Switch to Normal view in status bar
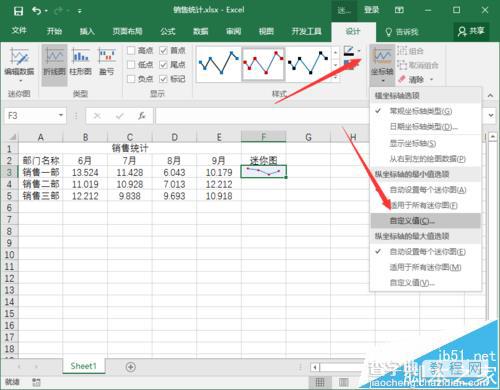 [320, 382]
